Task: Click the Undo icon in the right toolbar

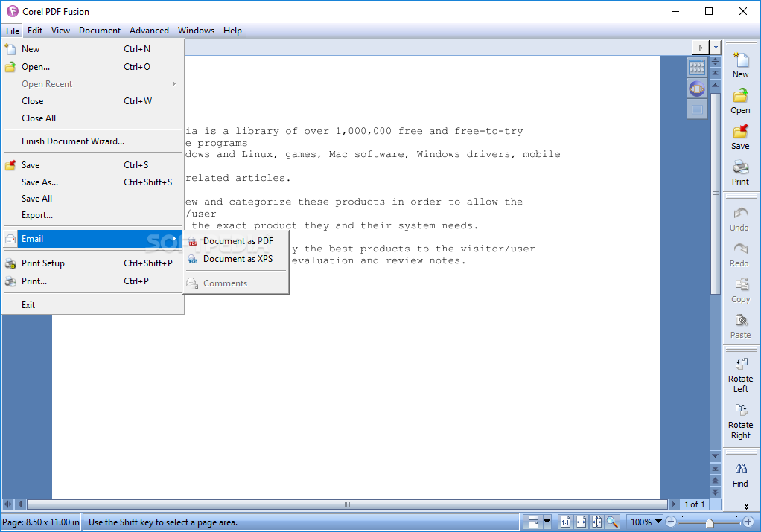Action: tap(741, 213)
